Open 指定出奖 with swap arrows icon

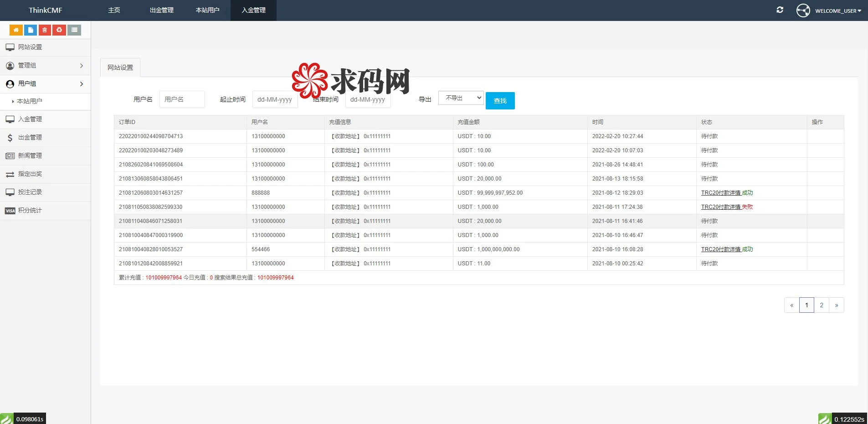tap(30, 174)
